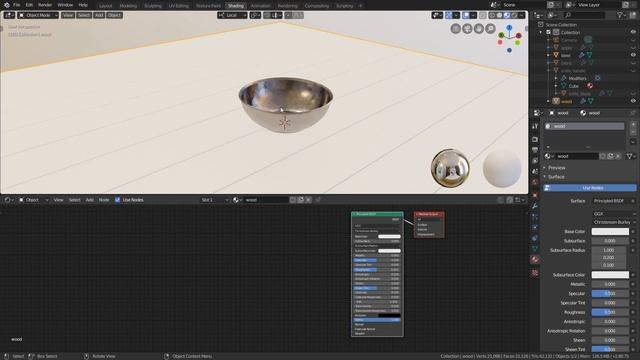Viewport: 640px width, 360px height.
Task: Select the wood object in outliner
Action: click(566, 101)
